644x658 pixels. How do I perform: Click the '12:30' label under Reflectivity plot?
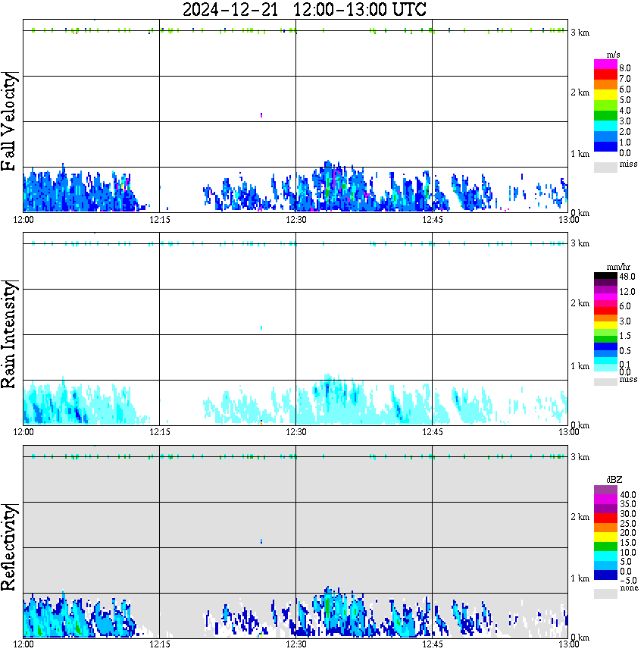tap(296, 644)
